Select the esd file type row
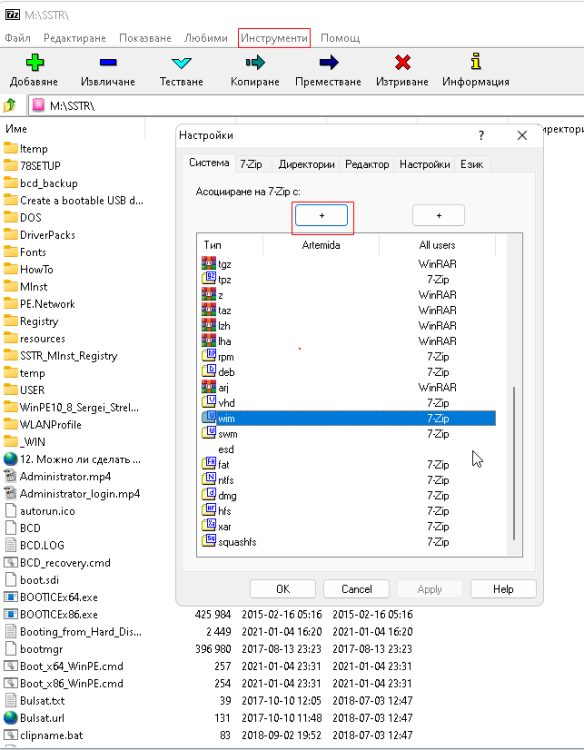 [349, 449]
